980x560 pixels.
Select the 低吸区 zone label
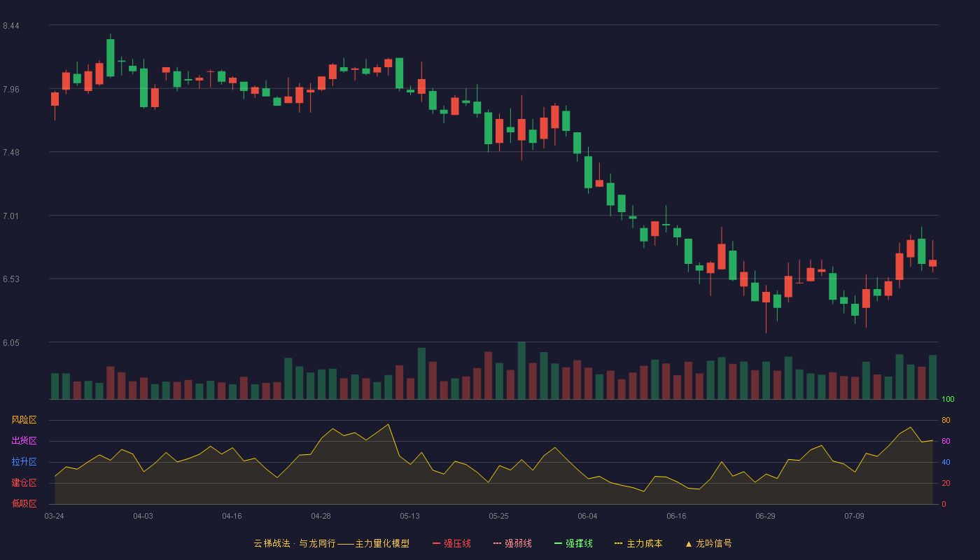coord(24,503)
